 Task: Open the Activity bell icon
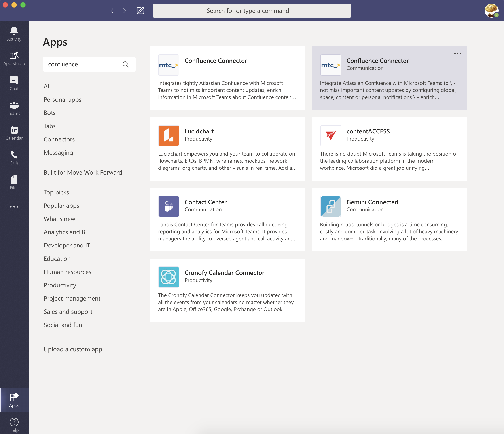pyautogui.click(x=14, y=34)
